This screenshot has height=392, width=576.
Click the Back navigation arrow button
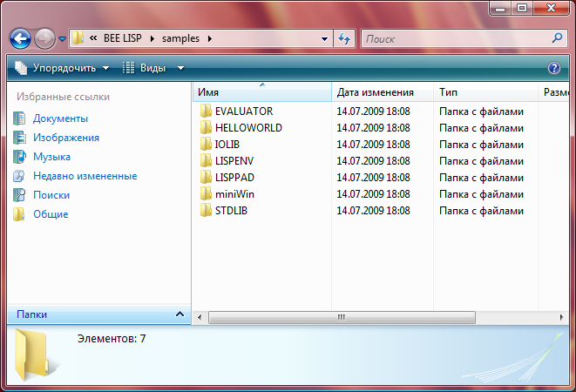pyautogui.click(x=21, y=38)
